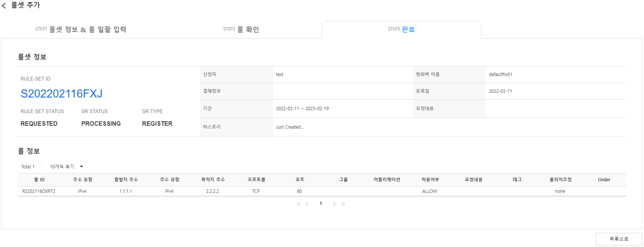This screenshot has width=644, height=247.
Task: Click the back arrow next to 룰셋 추가
Action: tap(4, 6)
